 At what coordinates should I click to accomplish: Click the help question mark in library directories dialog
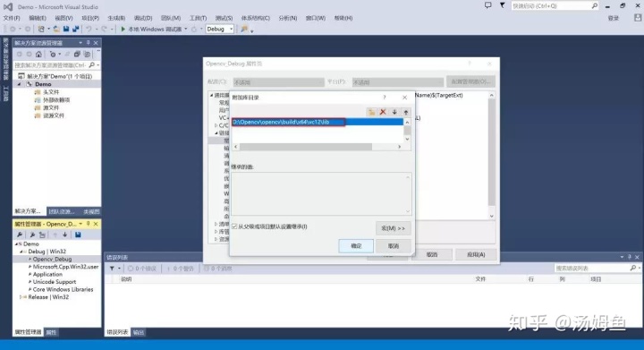pos(385,98)
